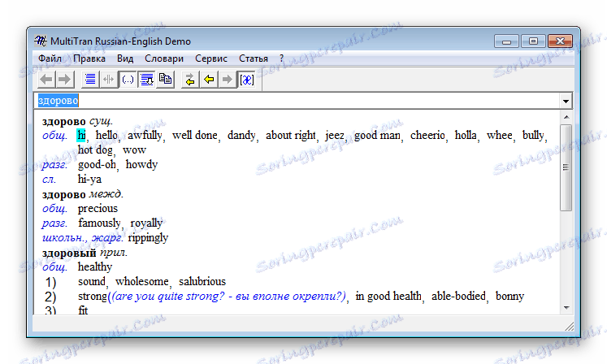Open the Словари menu
The width and height of the screenshot is (607, 364).
click(x=164, y=58)
